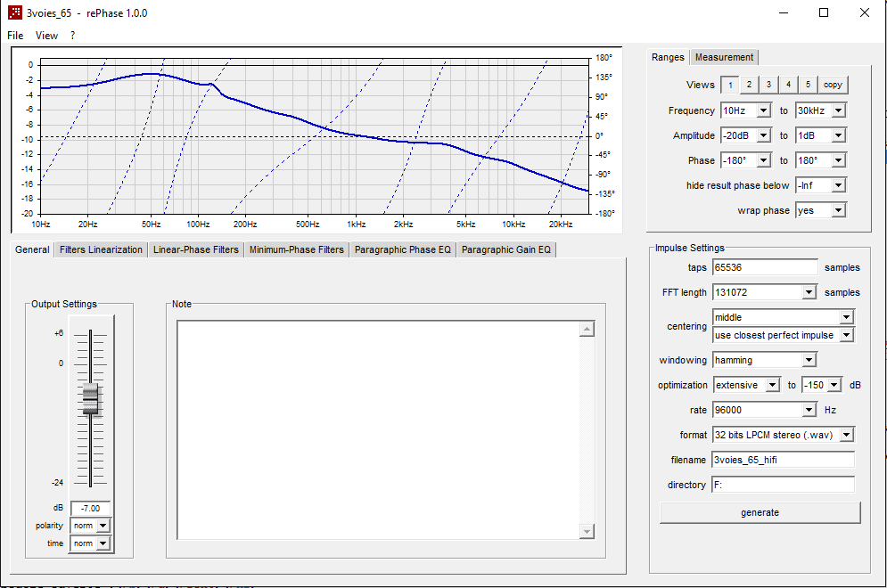Switch to the Measurement tab
Viewport: 887px width, 588px height.
point(724,57)
